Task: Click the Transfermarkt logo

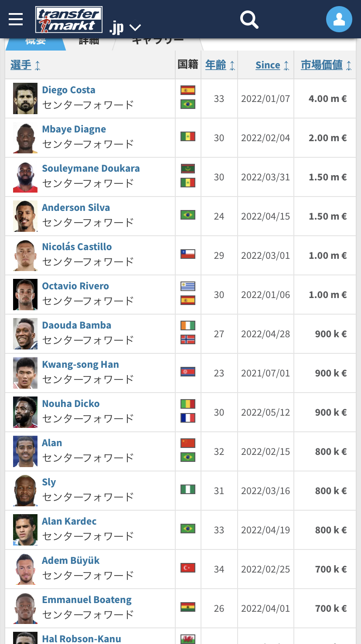Action: pyautogui.click(x=69, y=20)
